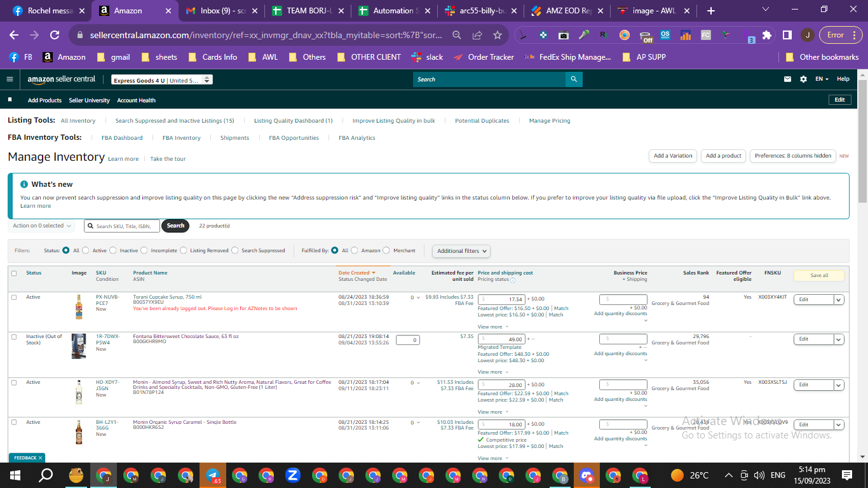Open the Extensions puzzle-piece icon
The image size is (868, 488).
pyautogui.click(x=767, y=35)
